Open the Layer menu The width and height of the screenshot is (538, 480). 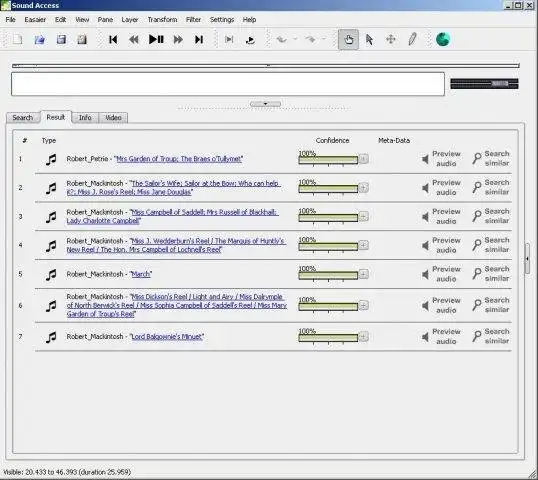click(130, 20)
